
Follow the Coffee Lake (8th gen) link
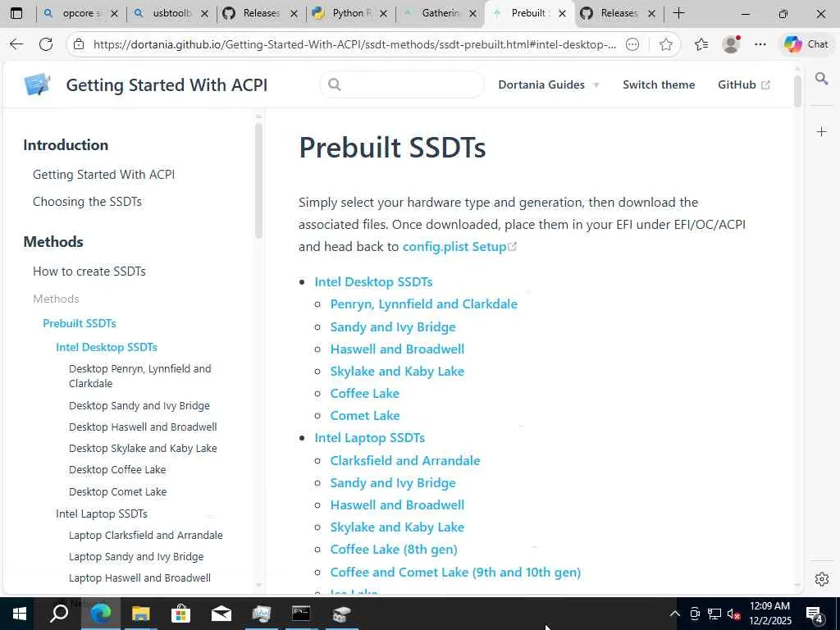(x=394, y=550)
